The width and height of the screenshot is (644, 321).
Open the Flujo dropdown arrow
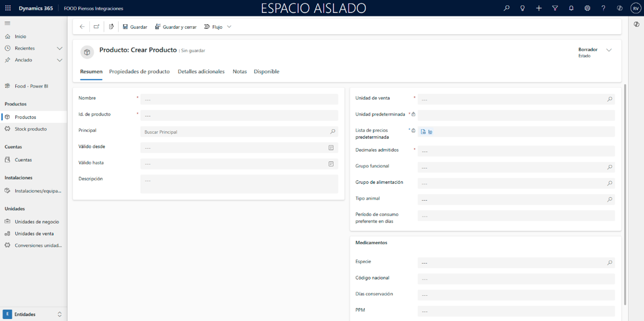coord(229,27)
